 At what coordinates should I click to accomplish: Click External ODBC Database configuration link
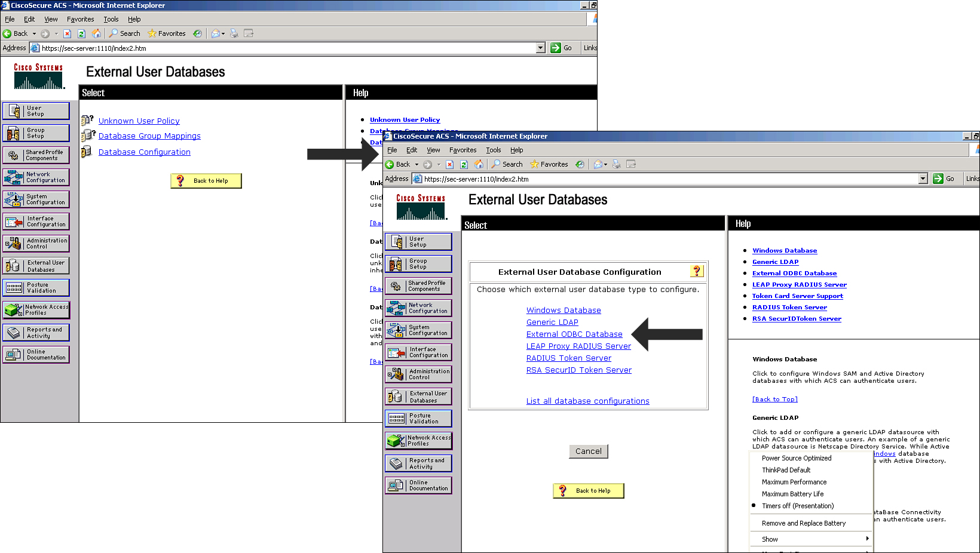[x=574, y=334]
